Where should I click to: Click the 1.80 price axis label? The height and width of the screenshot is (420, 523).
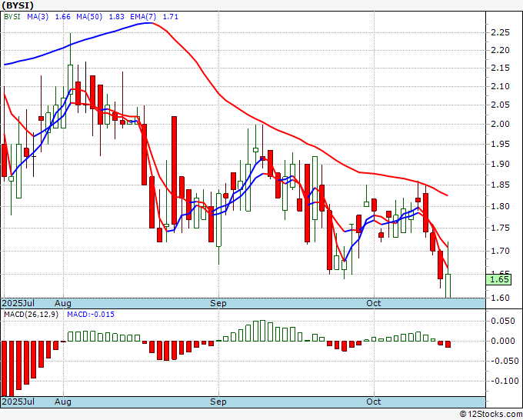(x=501, y=206)
